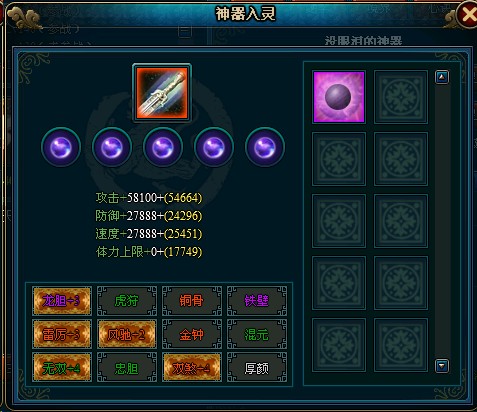Click the inventory scrollbar track
The image size is (477, 412).
(442, 222)
